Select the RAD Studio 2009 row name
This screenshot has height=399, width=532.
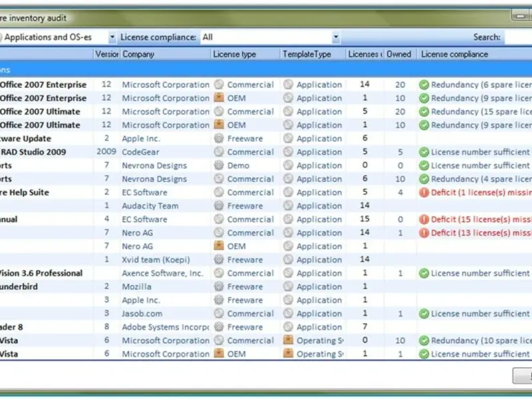33,152
